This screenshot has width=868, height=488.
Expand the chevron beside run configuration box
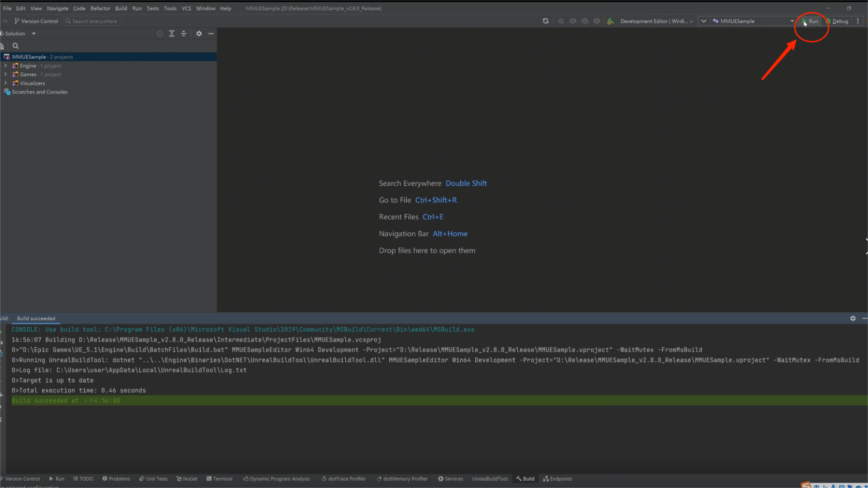click(703, 21)
